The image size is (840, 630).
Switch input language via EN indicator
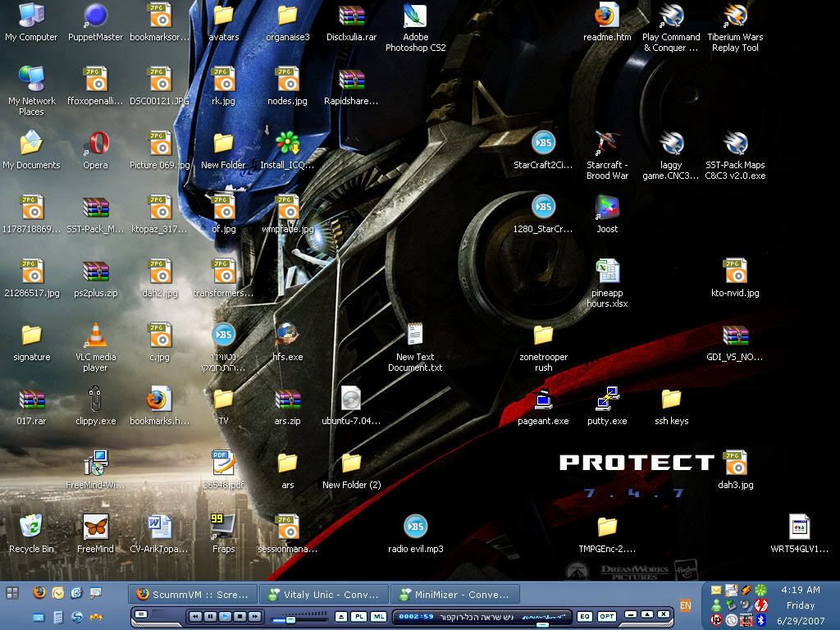(685, 605)
